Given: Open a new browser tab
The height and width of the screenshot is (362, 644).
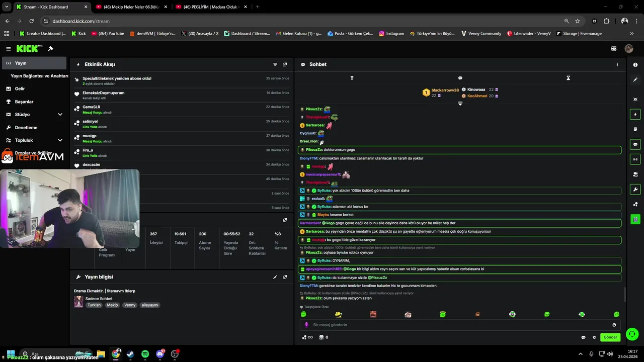Looking at the screenshot, I should 258,7.
